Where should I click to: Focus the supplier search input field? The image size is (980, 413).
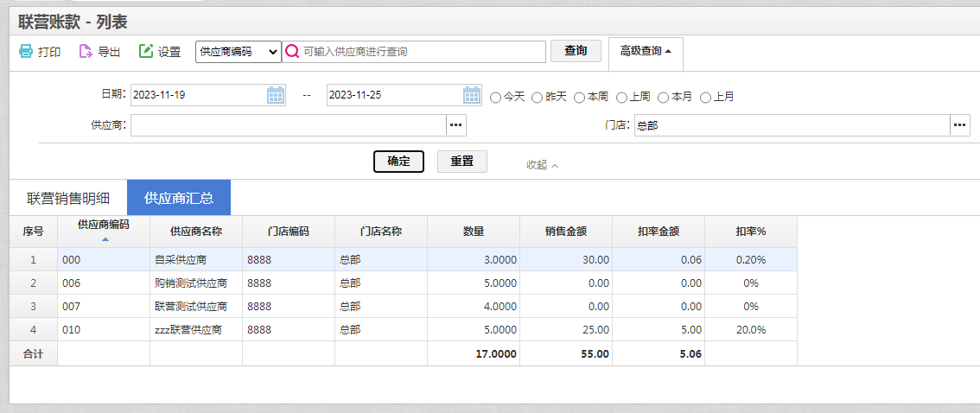423,52
